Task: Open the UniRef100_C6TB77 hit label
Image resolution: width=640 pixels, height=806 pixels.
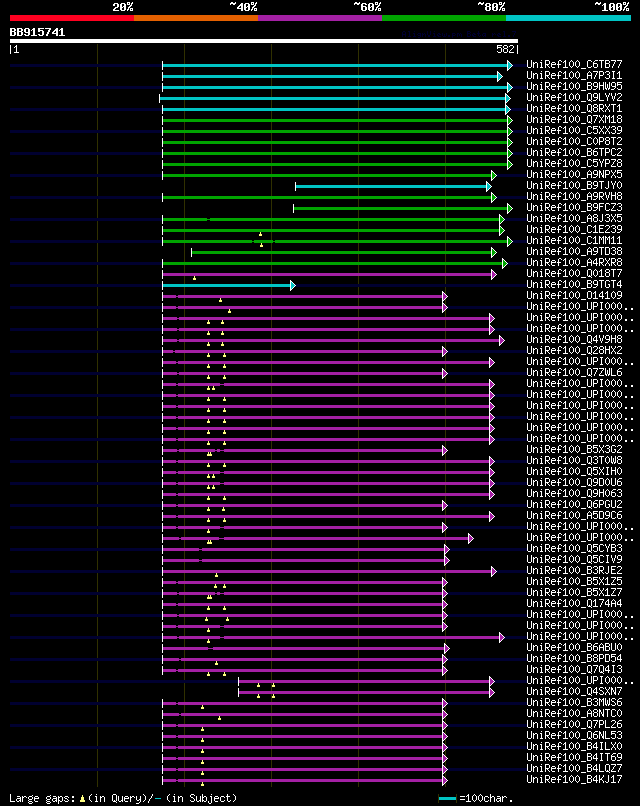Action: pos(574,64)
